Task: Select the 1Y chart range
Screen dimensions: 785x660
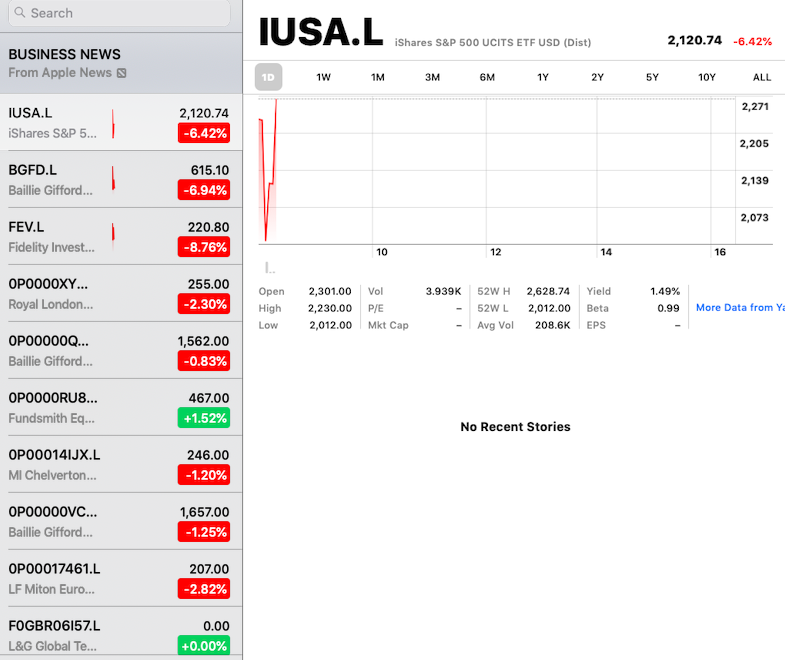Action: point(543,77)
